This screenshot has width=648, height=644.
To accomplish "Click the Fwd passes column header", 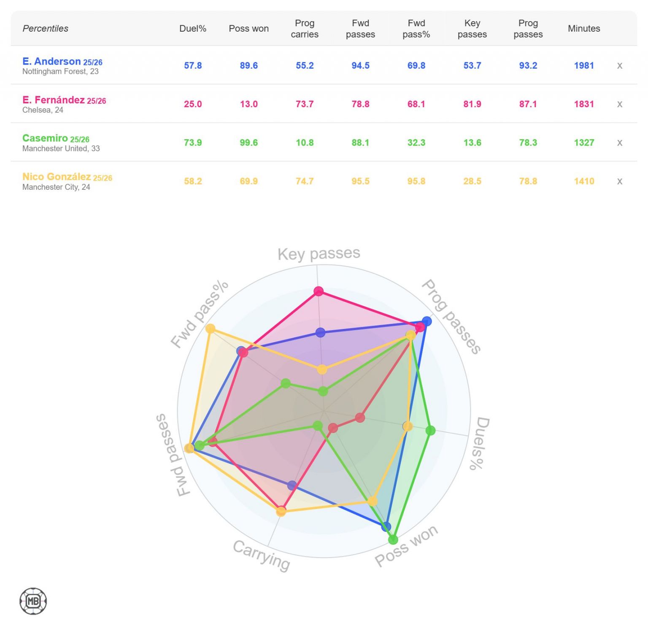I will point(360,29).
